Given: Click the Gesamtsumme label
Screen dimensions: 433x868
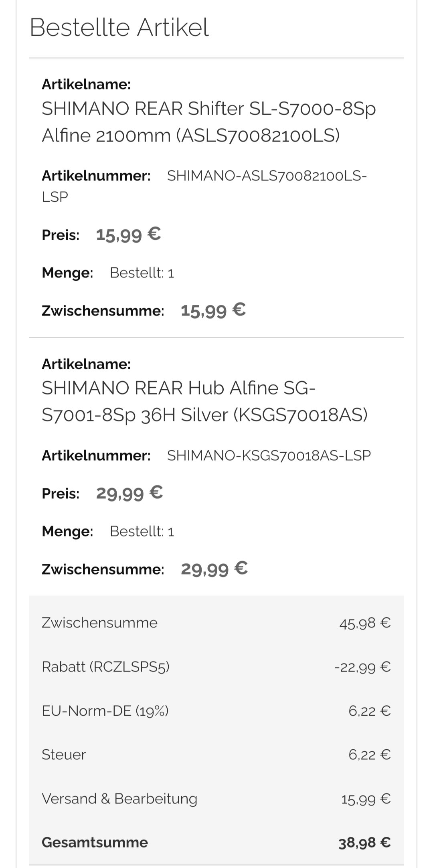Looking at the screenshot, I should (x=95, y=842).
